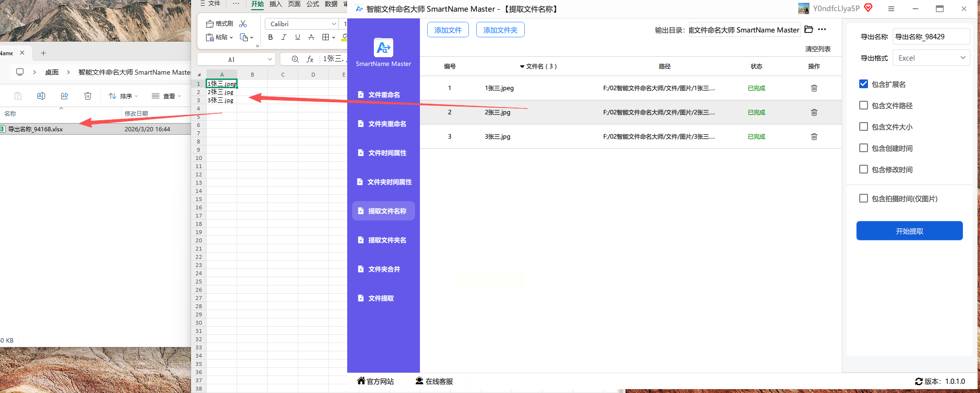Open the 插入 ribbon tab in the spreadsheet

click(275, 4)
